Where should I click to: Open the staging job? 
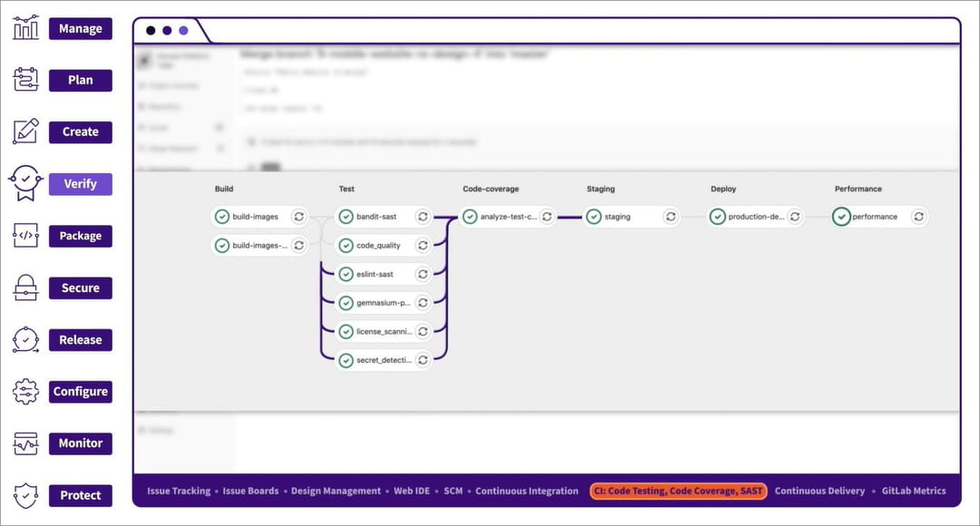[632, 217]
